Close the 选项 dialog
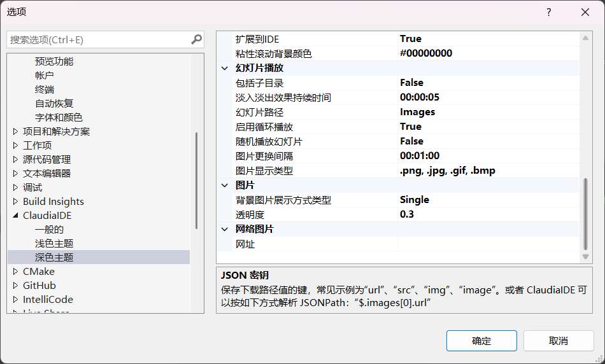 pos(585,12)
